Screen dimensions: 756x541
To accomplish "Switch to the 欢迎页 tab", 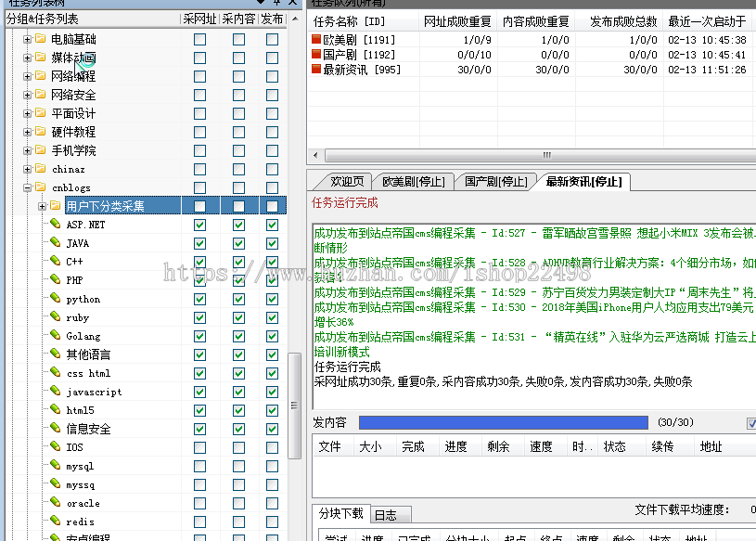I will (346, 181).
